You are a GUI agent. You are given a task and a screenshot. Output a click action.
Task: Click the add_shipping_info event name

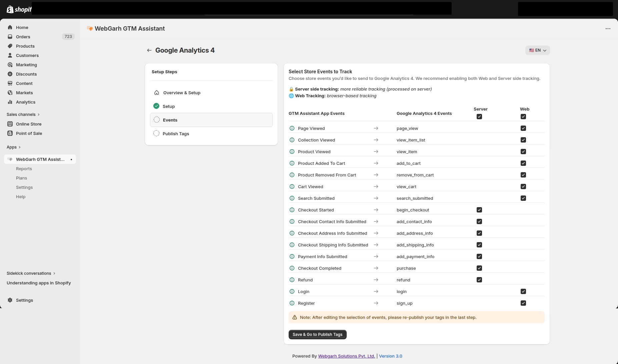click(x=415, y=245)
